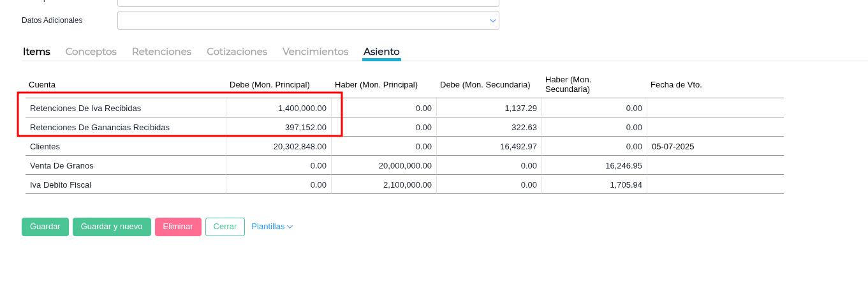Viewport: 868px width, 300px height.
Task: Show the Vencimientos tab
Action: (315, 52)
